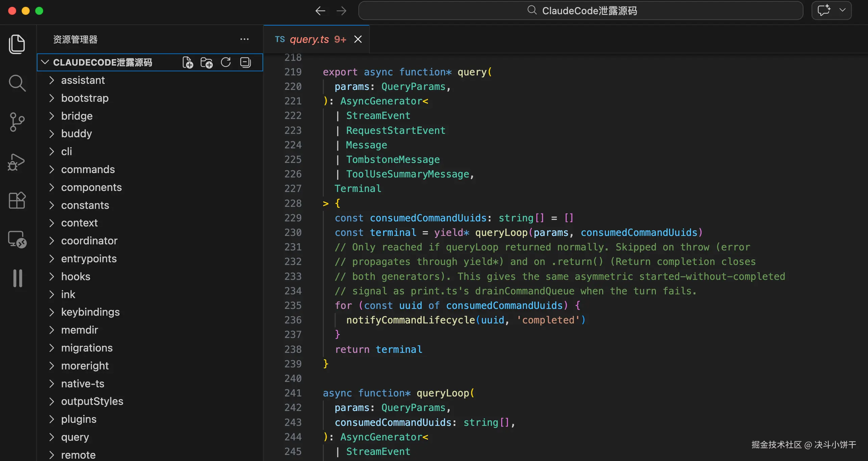Open the Remote Explorer view
868x461 pixels.
coord(17,239)
